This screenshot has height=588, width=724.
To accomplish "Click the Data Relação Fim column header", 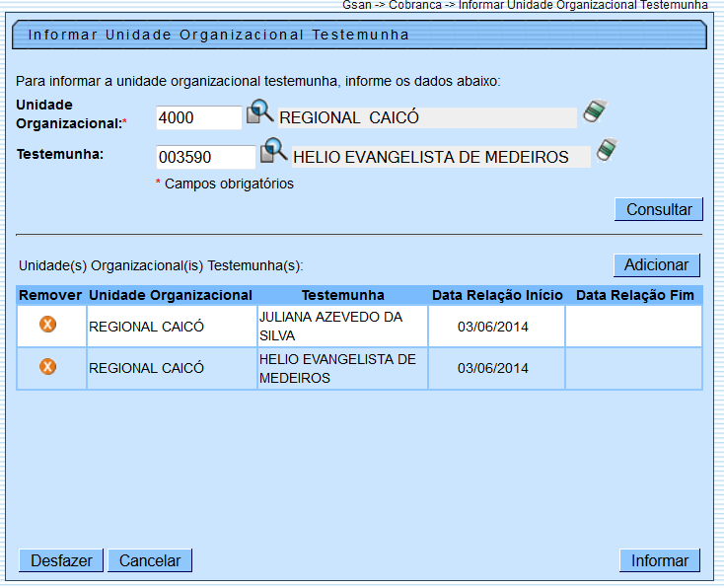I will point(634,295).
